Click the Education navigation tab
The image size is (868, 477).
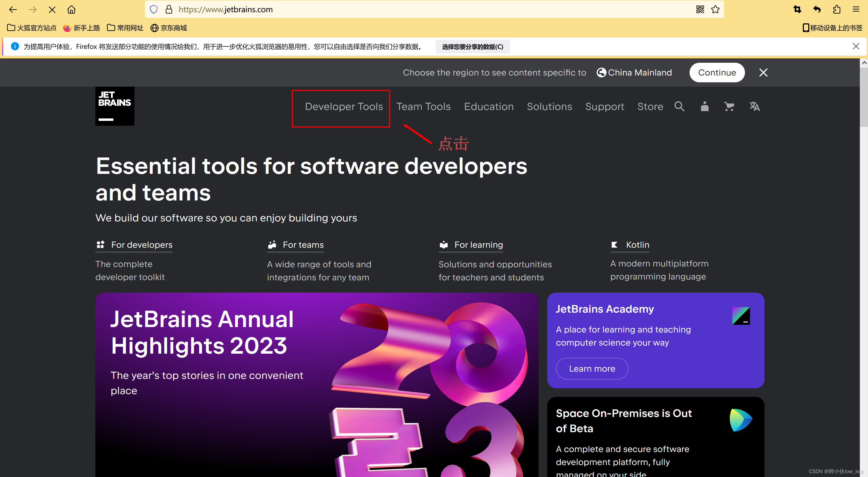(489, 106)
